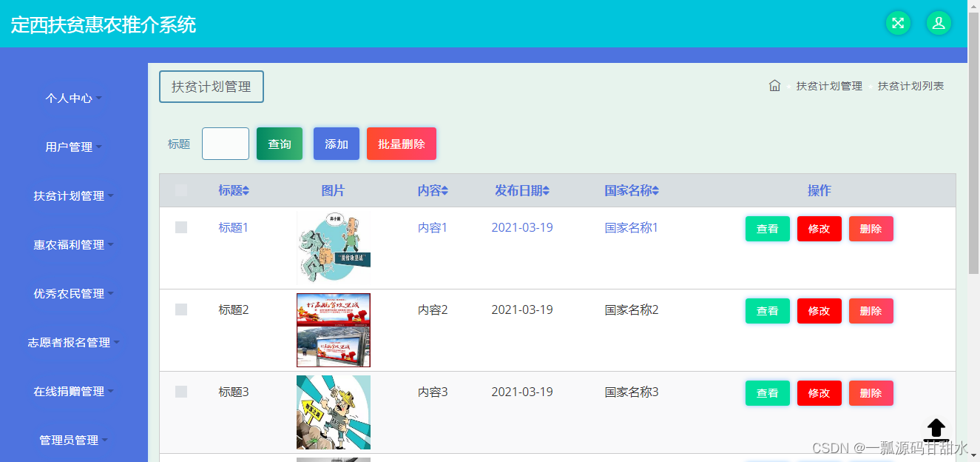980x462 pixels.
Task: Click the 扶贫计划管理 page title box
Action: tap(212, 87)
